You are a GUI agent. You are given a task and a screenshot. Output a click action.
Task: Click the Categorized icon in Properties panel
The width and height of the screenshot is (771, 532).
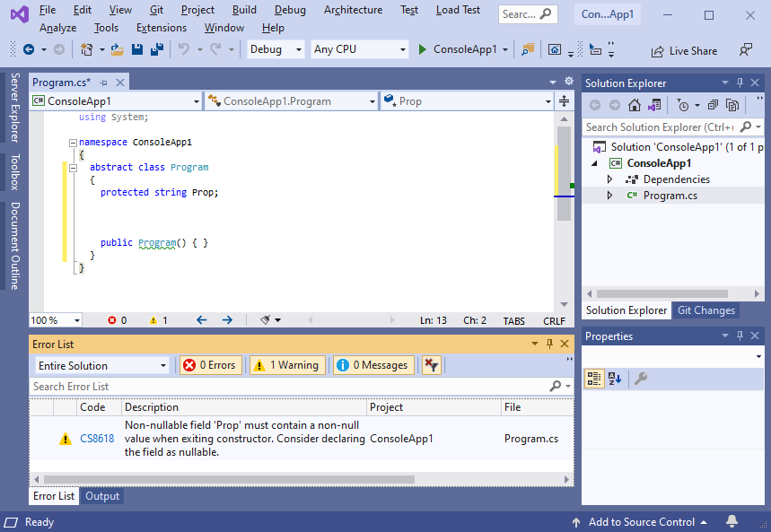pos(594,379)
